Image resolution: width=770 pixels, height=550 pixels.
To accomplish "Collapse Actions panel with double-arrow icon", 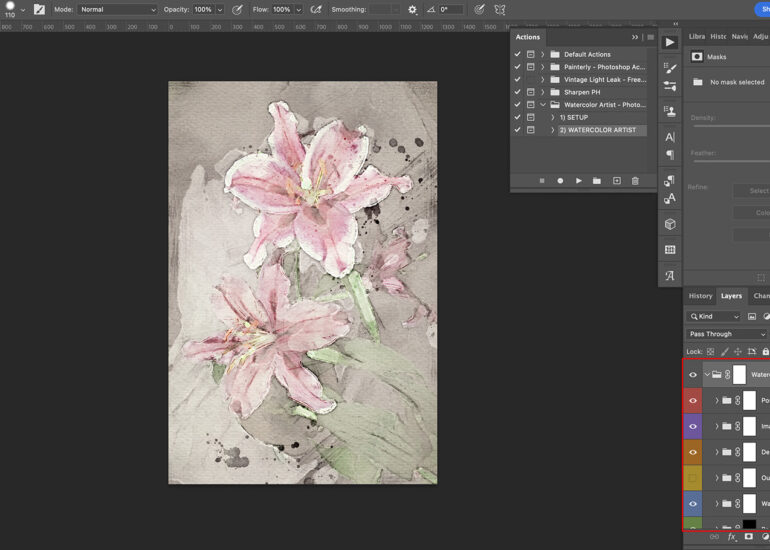I will 635,37.
